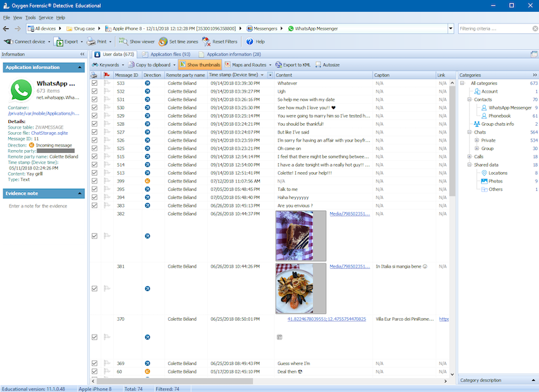The width and height of the screenshot is (539, 392).
Task: Open the Time stamp column filter dropdown
Action: point(270,75)
